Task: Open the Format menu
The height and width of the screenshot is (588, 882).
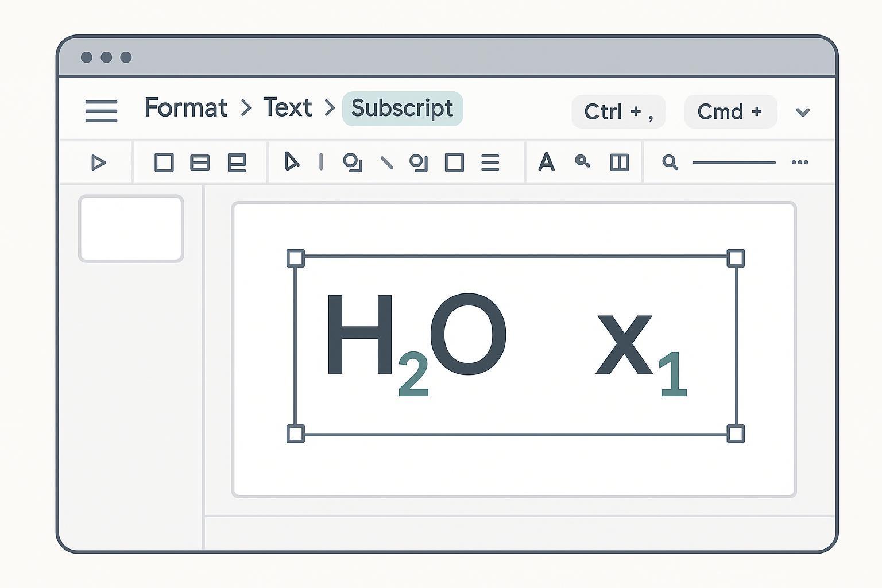Action: [x=185, y=108]
